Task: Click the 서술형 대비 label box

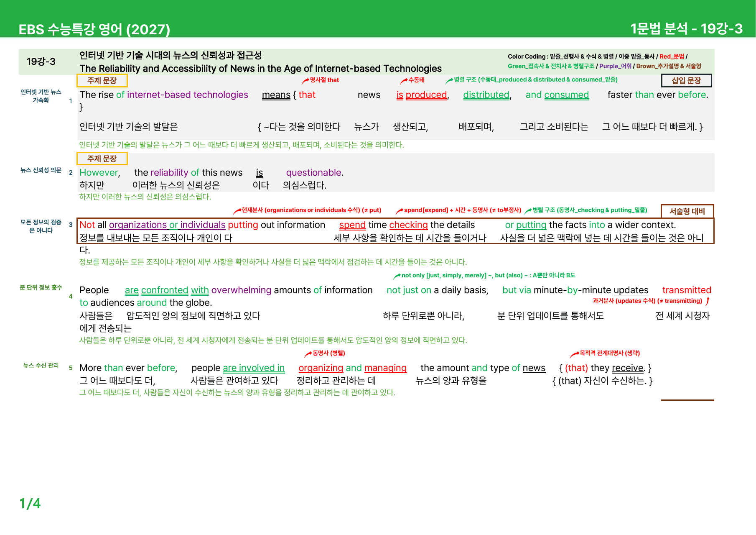Action: coord(687,211)
